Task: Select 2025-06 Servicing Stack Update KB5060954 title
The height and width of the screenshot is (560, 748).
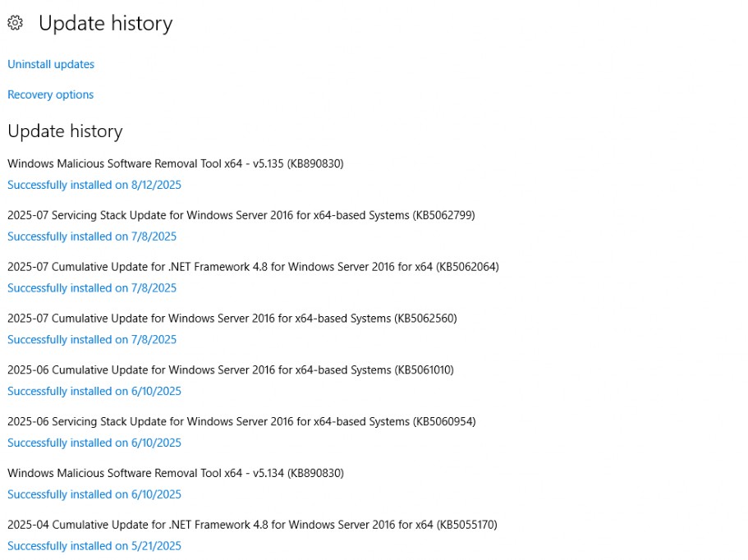Action: point(242,422)
